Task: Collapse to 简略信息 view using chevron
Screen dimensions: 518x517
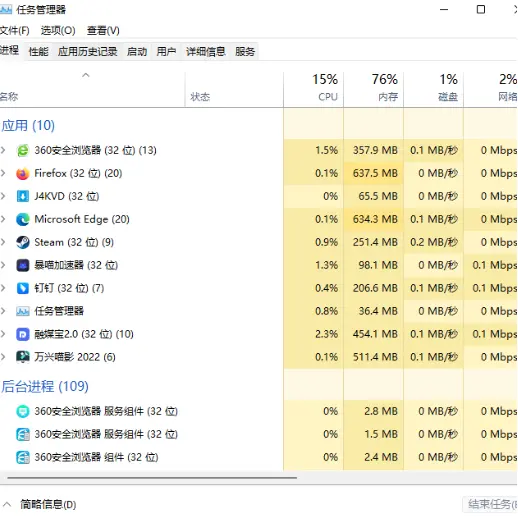Action: (x=7, y=504)
